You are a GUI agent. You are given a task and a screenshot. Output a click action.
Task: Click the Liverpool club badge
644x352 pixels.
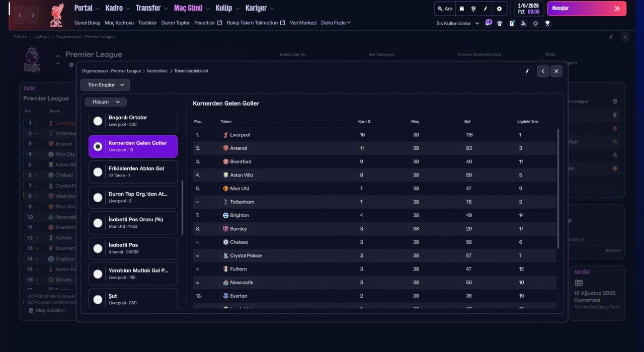[x=56, y=16]
